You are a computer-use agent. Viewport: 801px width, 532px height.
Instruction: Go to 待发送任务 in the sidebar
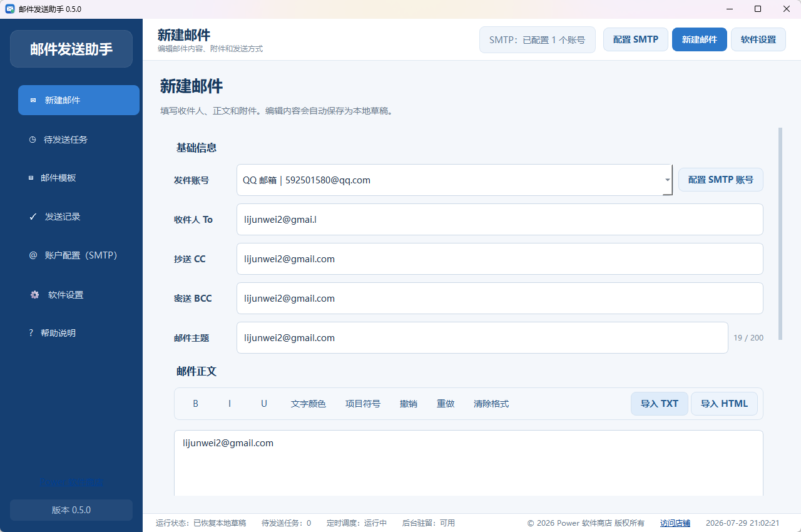[79, 140]
